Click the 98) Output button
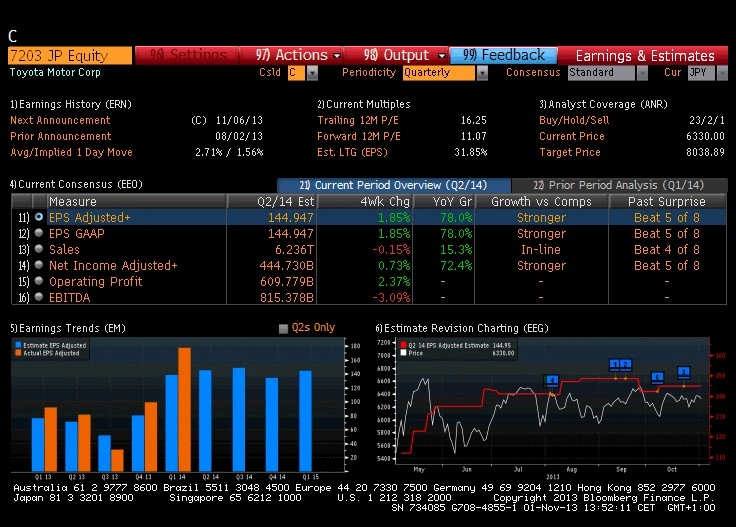Viewport: 736px width, 527px height. (397, 55)
